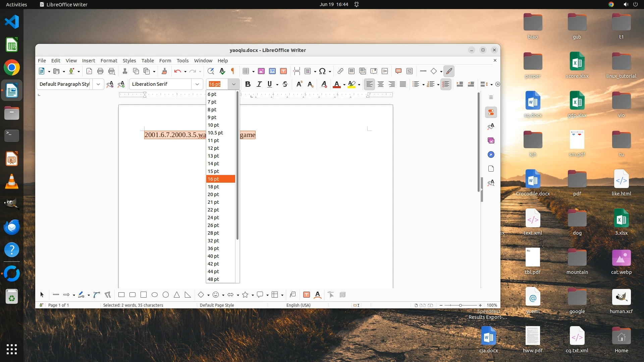Select the Ellipse shape tool
This screenshot has height=362, width=644.
click(155, 295)
